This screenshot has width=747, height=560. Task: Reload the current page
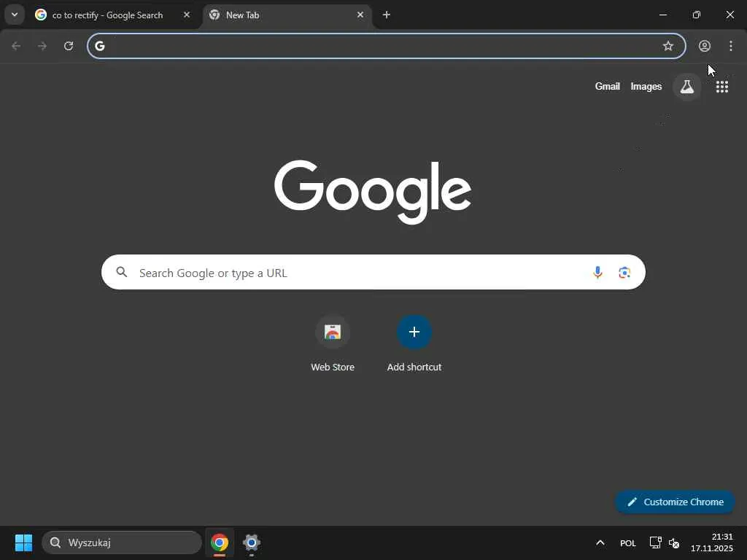pyautogui.click(x=69, y=46)
